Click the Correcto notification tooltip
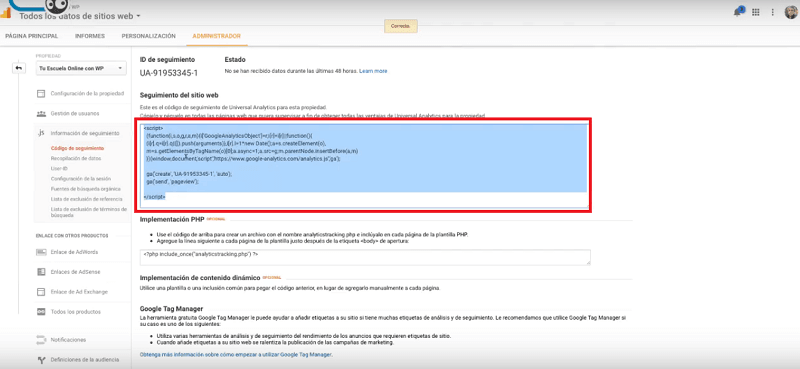 (401, 26)
